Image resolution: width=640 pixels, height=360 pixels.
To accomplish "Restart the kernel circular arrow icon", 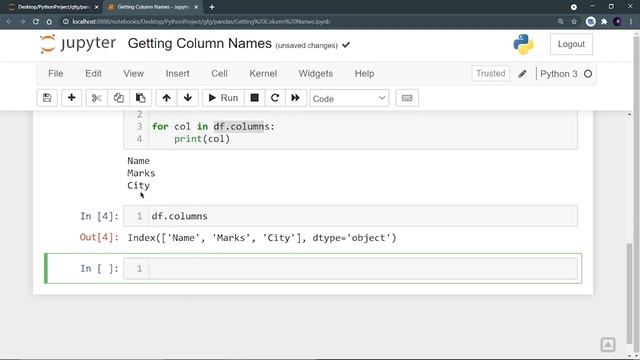I will click(x=275, y=98).
